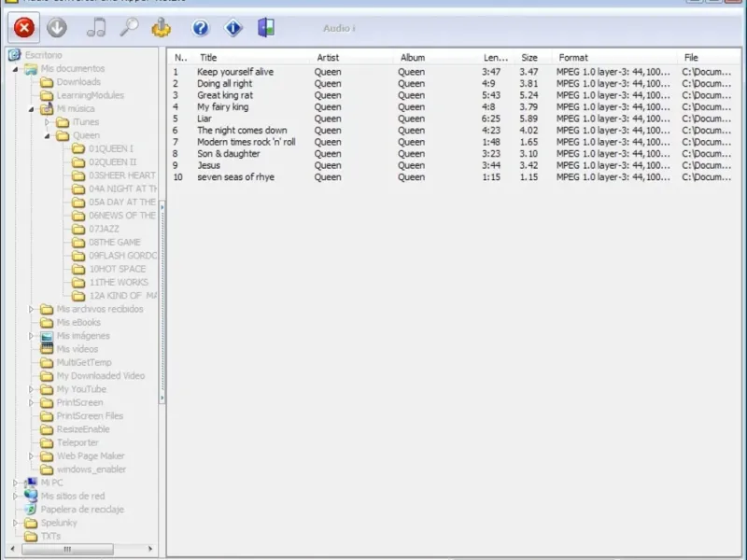
Task: Click the tree panel horizontal scrollbar thumb
Action: coord(67,549)
